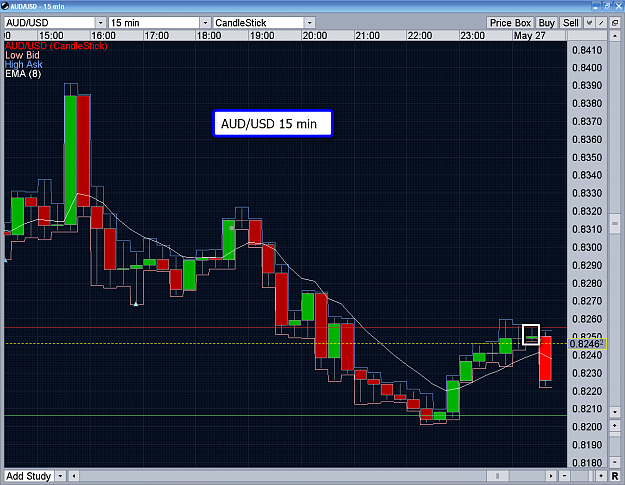Click the vertical scrollbar thumb on the right
The image size is (625, 485).
615,223
